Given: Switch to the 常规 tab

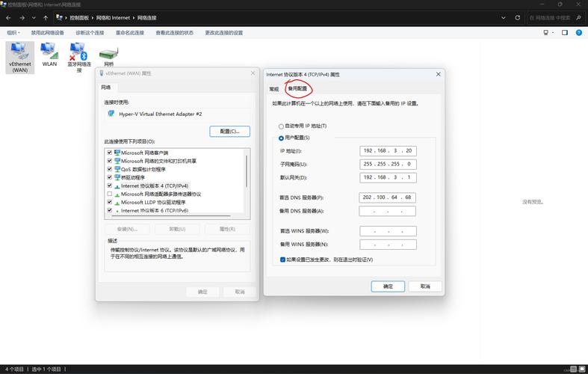Looking at the screenshot, I should [274, 89].
